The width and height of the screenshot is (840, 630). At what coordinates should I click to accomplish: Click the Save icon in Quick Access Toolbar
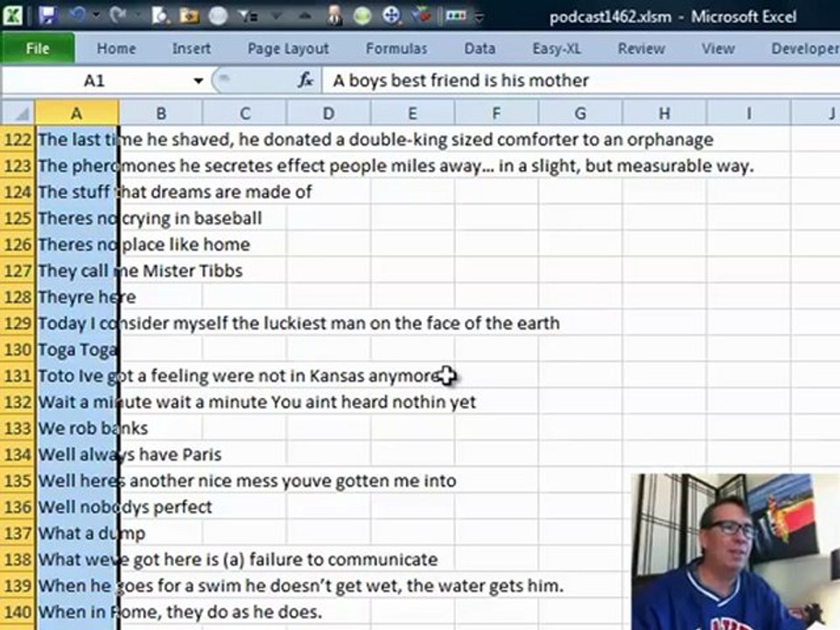click(47, 15)
